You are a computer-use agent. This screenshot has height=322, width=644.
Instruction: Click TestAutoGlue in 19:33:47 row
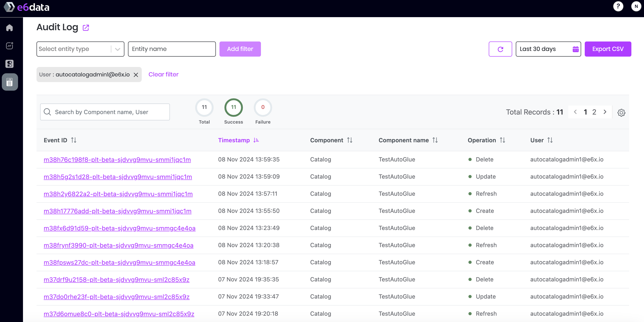[x=397, y=297]
